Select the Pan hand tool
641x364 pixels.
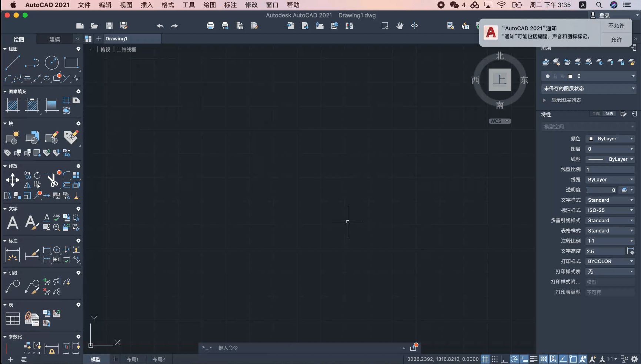tap(400, 26)
